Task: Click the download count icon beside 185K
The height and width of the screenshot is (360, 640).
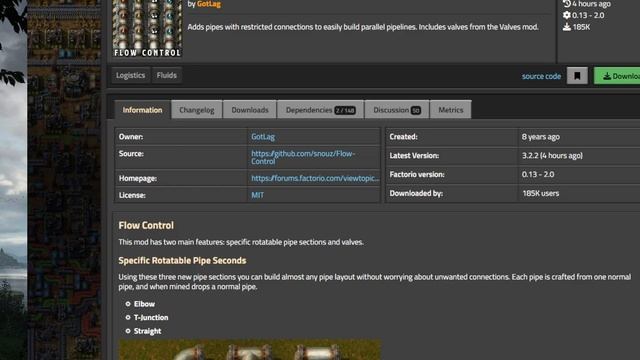Action: click(x=567, y=27)
